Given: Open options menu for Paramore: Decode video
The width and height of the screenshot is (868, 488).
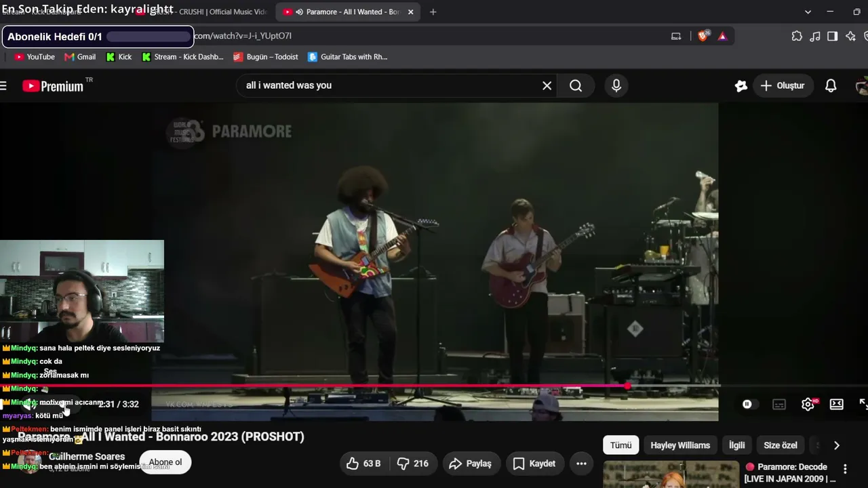Looking at the screenshot, I should tap(845, 468).
